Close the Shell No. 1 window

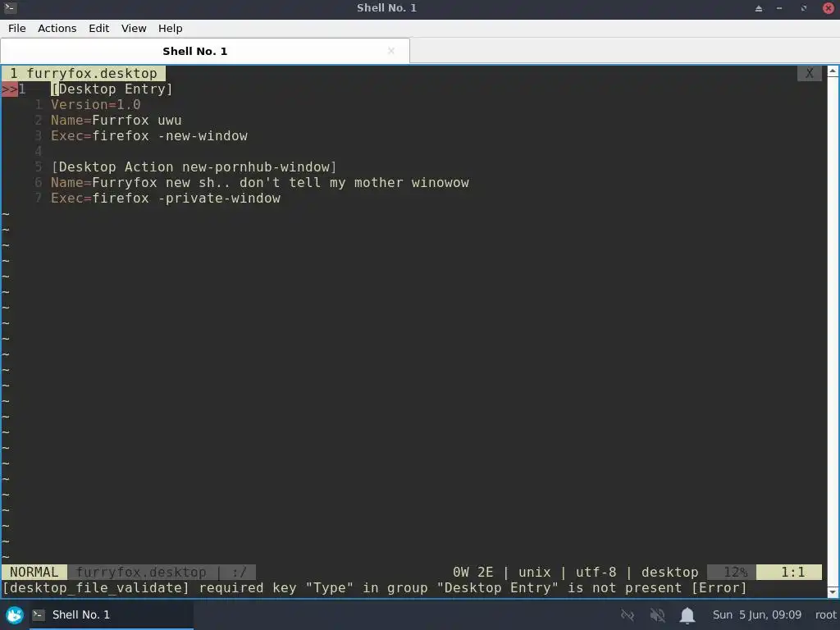(x=829, y=8)
